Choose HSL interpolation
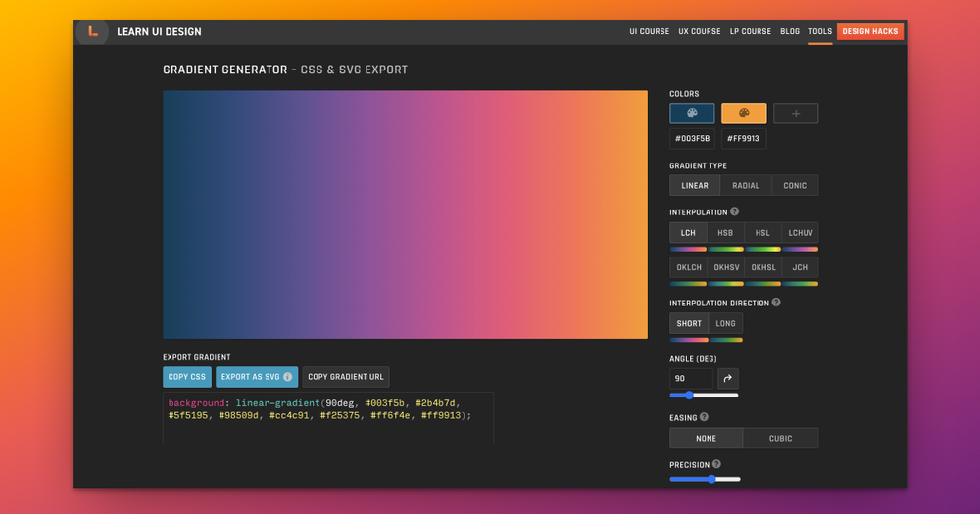This screenshot has width=980, height=514. tap(762, 232)
